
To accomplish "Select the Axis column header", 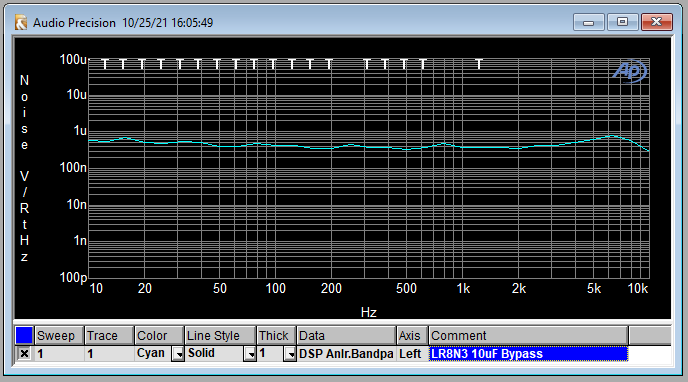I will click(412, 336).
